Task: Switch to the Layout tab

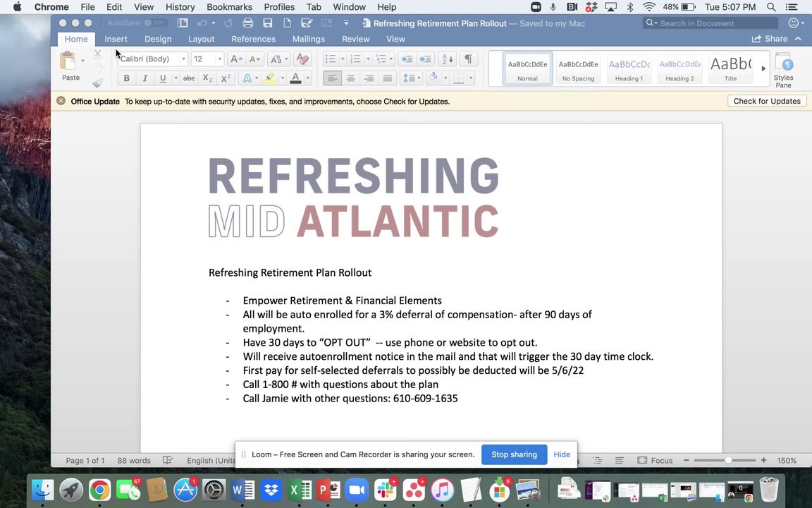Action: [x=201, y=39]
